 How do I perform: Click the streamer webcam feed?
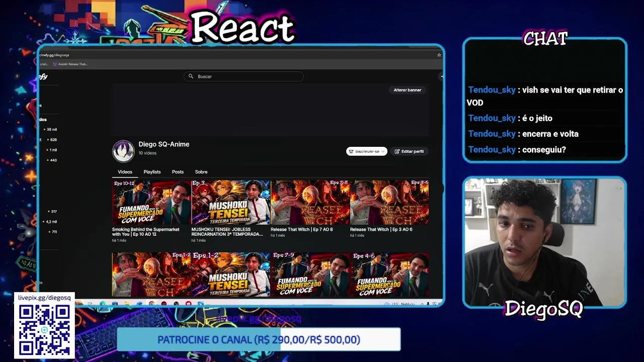coord(544,242)
